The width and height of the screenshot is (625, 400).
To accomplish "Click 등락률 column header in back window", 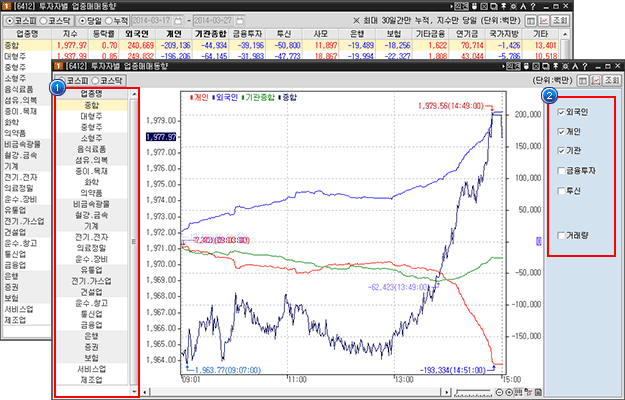I will 103,34.
